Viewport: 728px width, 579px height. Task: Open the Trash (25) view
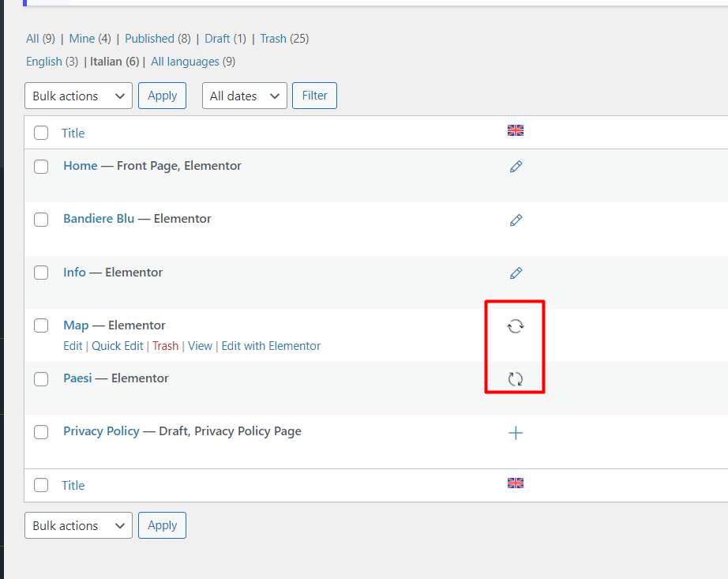click(284, 39)
